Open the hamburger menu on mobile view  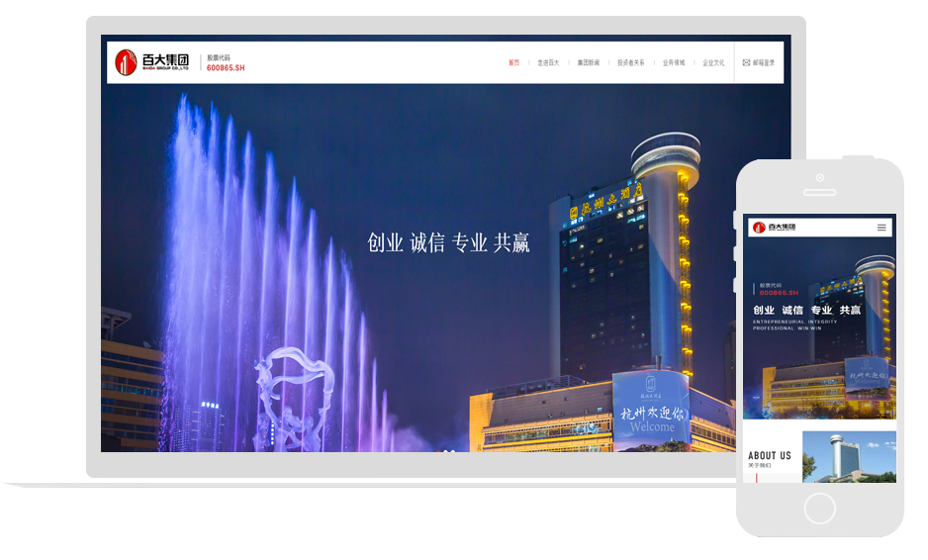click(881, 228)
